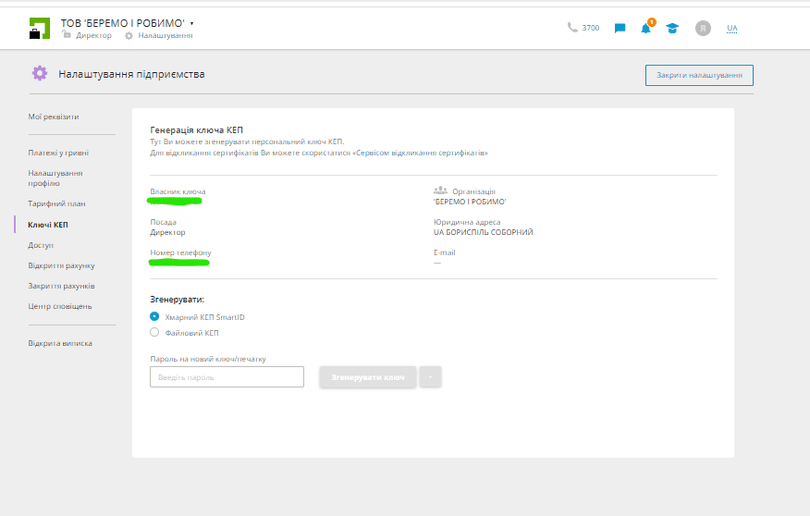The height and width of the screenshot is (516, 810).
Task: Show notifications via the bell icon
Action: point(646,28)
